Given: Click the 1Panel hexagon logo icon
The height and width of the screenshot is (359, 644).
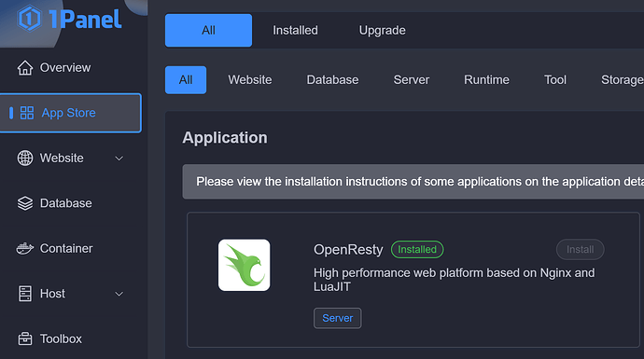Looking at the screenshot, I should click(x=29, y=19).
